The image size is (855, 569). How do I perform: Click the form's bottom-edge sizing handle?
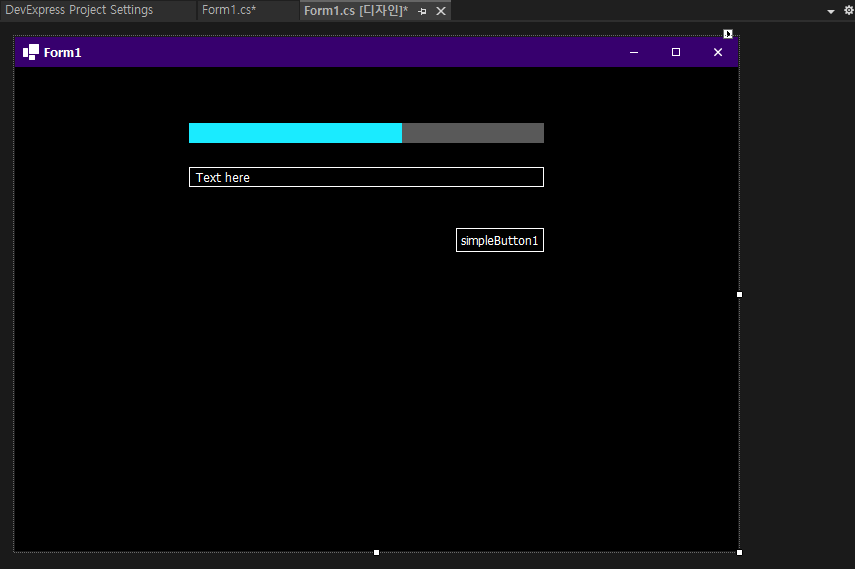click(376, 553)
